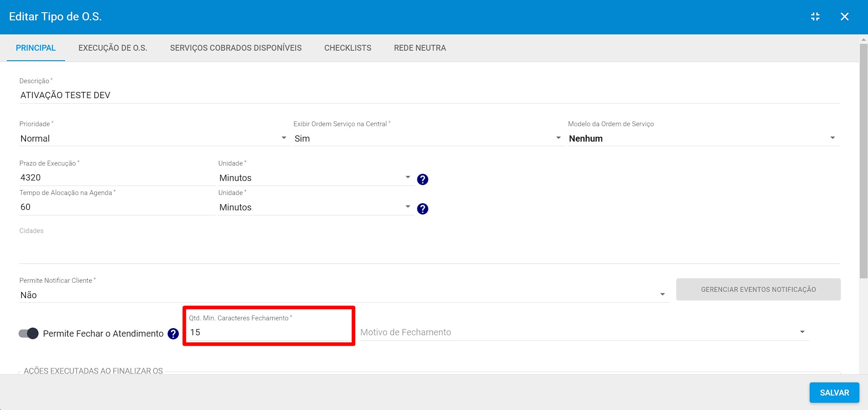Select the REDE NEUTRA tab
Screen dimensions: 868x410
pos(420,48)
